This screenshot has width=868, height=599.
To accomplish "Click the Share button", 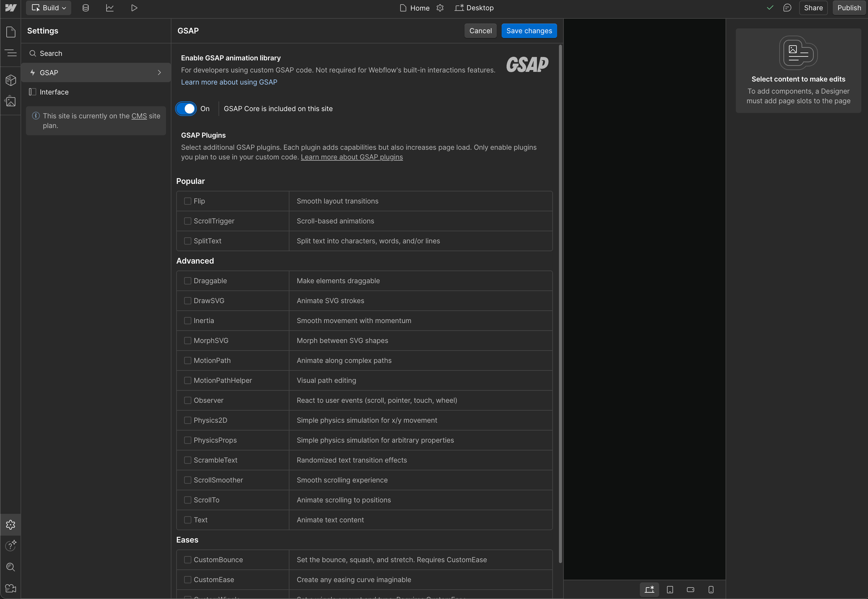I will [813, 8].
